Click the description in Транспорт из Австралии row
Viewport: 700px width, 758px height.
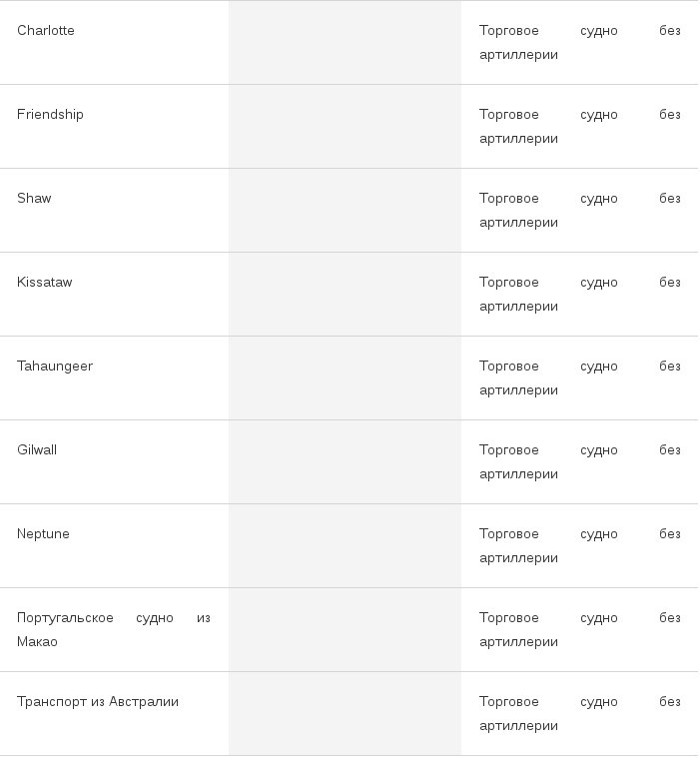click(x=579, y=713)
